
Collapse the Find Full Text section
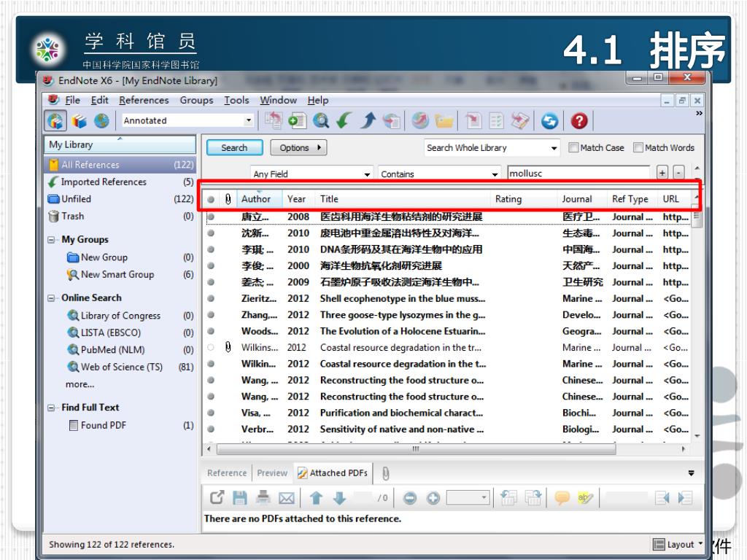click(x=51, y=408)
